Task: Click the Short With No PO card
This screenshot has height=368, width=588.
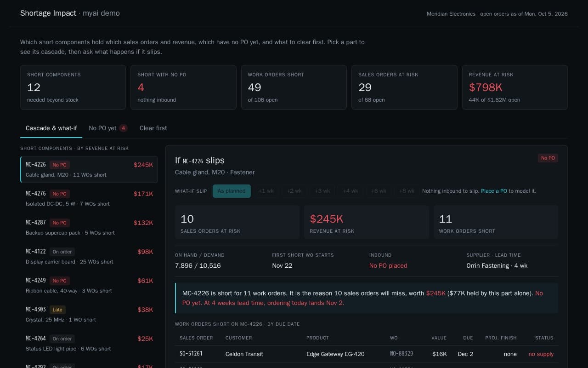Action: coord(183,87)
